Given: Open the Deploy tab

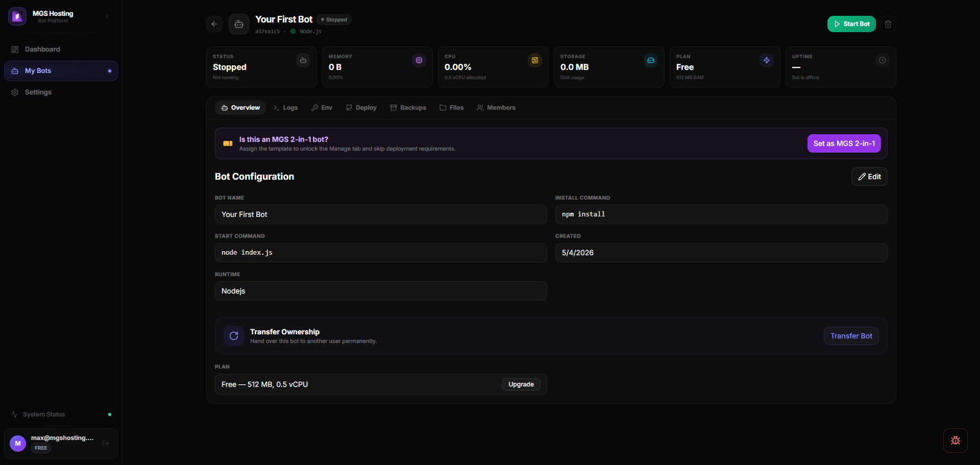Looking at the screenshot, I should pyautogui.click(x=361, y=108).
